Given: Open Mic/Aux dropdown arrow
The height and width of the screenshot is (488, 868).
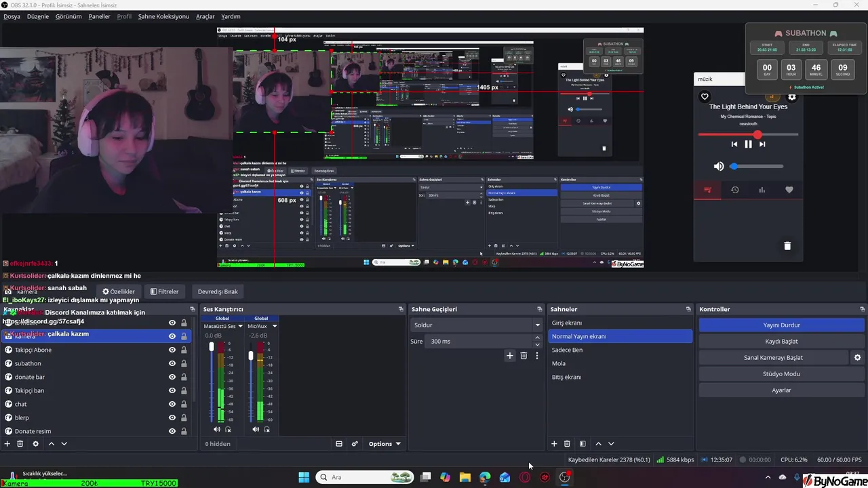Looking at the screenshot, I should pyautogui.click(x=275, y=326).
